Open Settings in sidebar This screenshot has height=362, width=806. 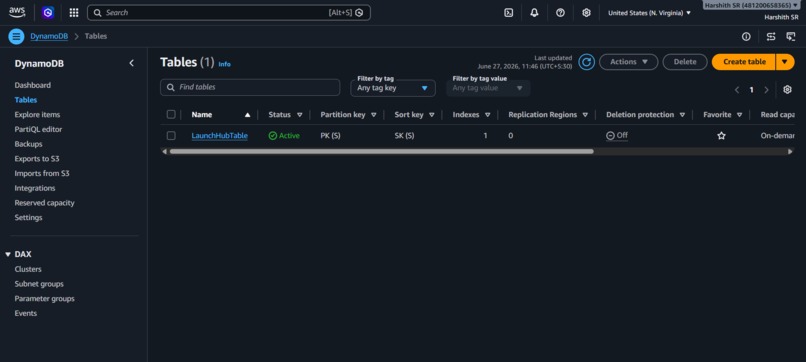click(x=28, y=218)
